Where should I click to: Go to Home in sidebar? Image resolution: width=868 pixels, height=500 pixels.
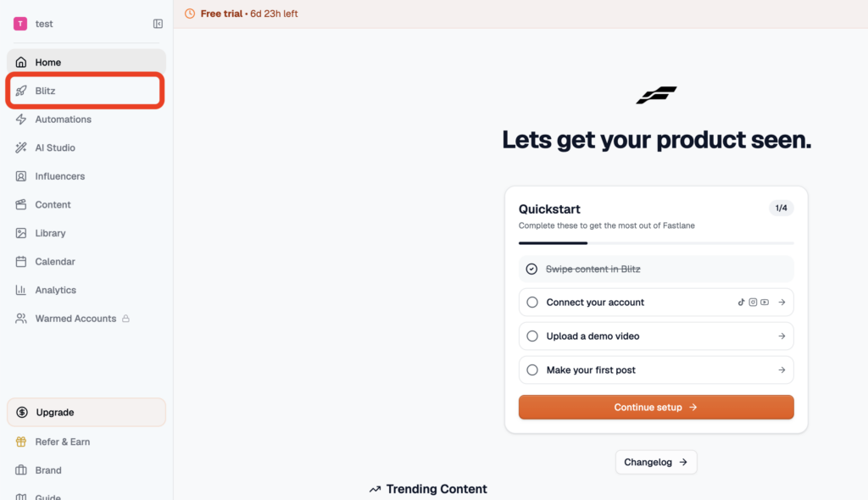[x=86, y=62]
